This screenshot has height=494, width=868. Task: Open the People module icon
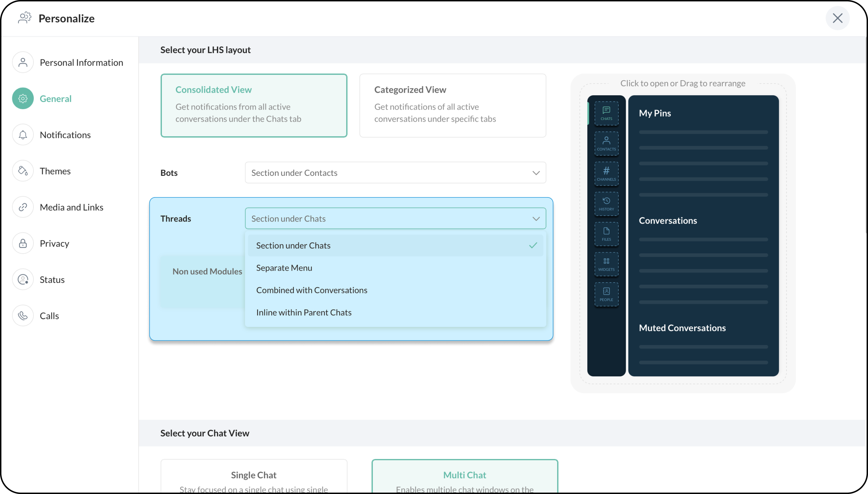coord(606,294)
